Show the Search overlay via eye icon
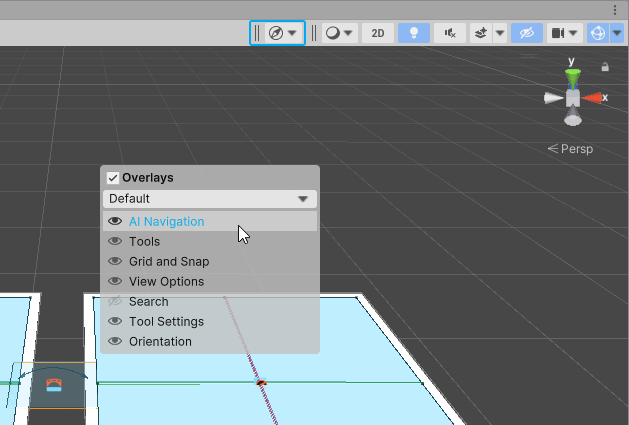 pos(115,302)
